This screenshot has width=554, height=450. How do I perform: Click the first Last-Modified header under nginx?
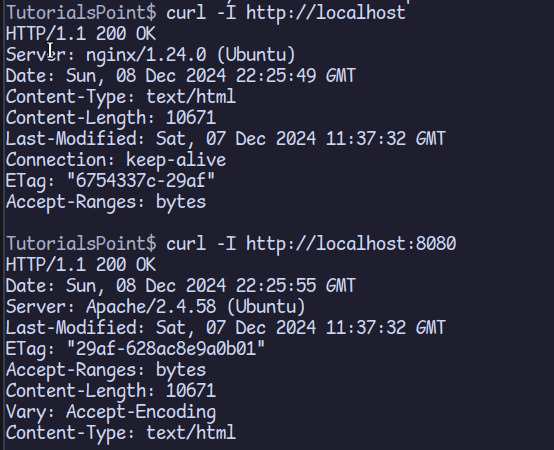point(226,139)
